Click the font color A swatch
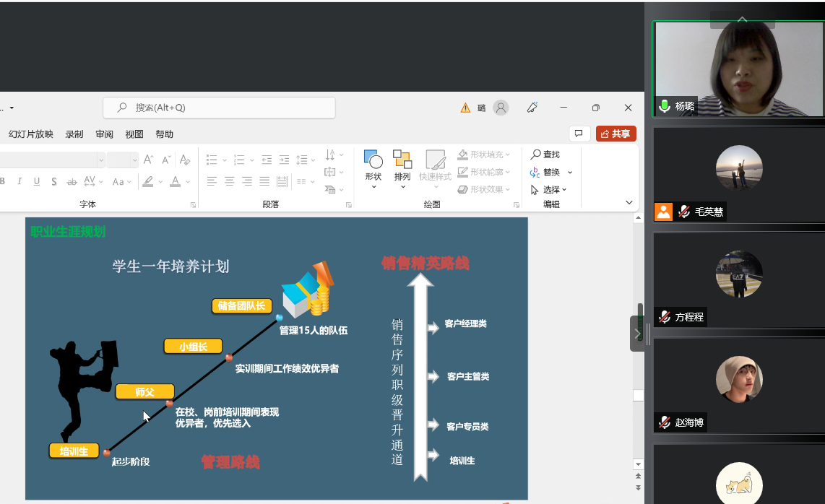Image resolution: width=825 pixels, height=504 pixels. (176, 181)
